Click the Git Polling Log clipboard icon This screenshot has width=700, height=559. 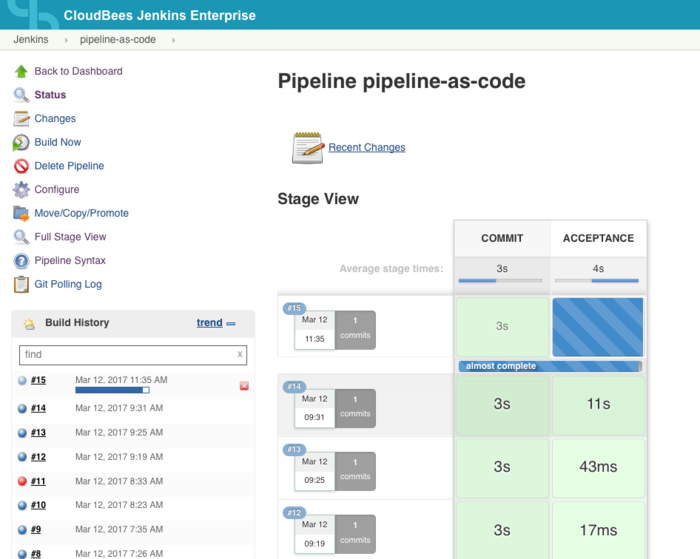click(x=21, y=284)
